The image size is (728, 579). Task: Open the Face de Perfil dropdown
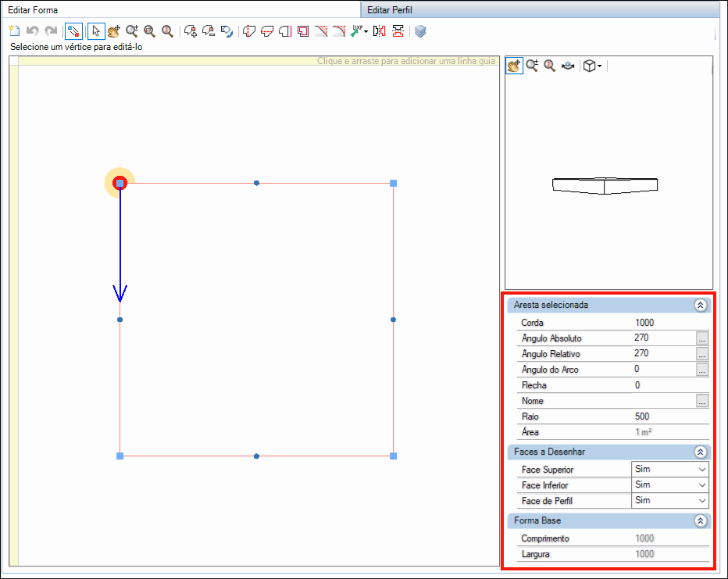point(670,501)
